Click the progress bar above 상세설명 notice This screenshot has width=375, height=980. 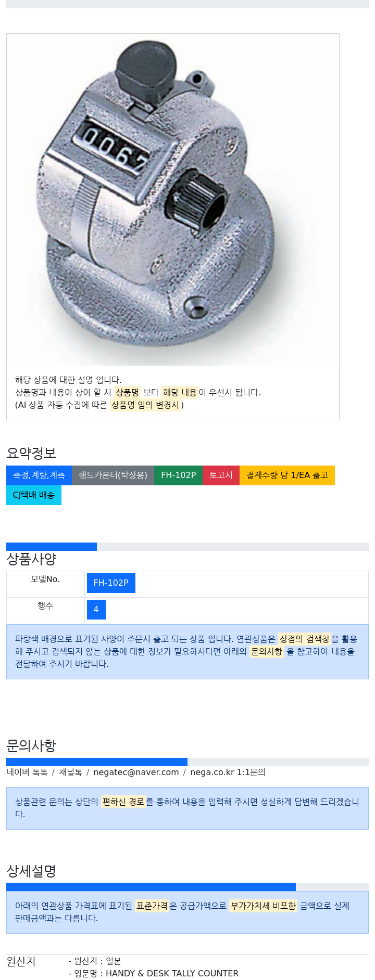[x=151, y=887]
